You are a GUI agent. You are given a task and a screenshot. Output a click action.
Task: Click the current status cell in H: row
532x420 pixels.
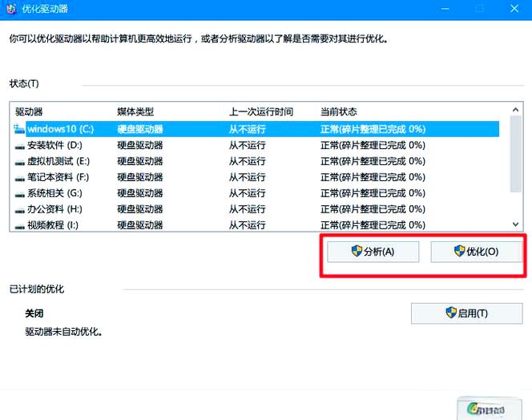(373, 209)
